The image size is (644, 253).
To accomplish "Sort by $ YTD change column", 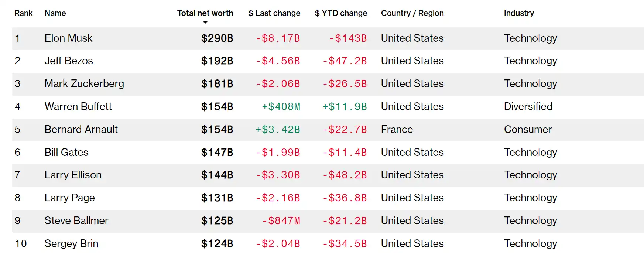I will pyautogui.click(x=341, y=13).
